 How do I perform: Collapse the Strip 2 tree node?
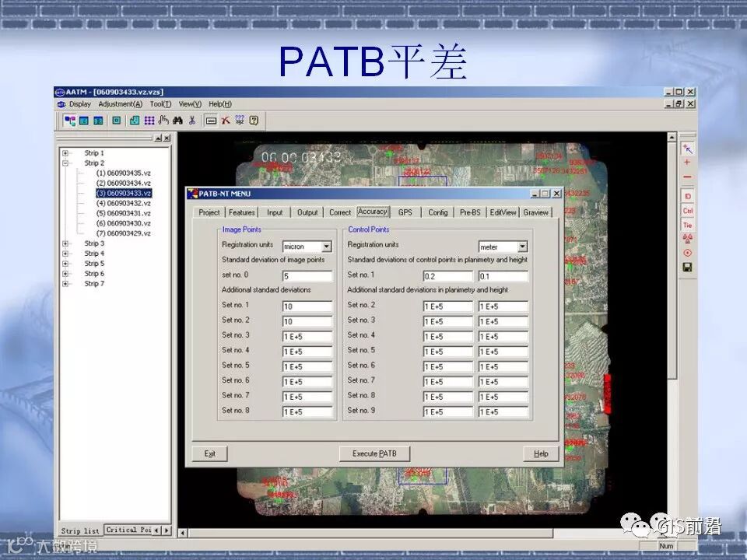(x=65, y=163)
